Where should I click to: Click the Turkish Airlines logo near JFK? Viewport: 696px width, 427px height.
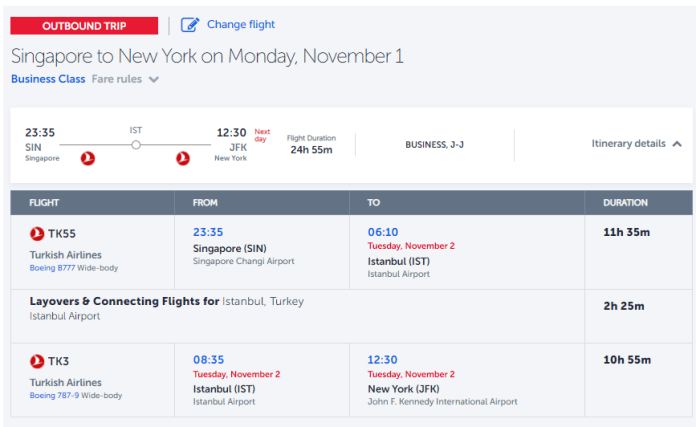pyautogui.click(x=183, y=158)
